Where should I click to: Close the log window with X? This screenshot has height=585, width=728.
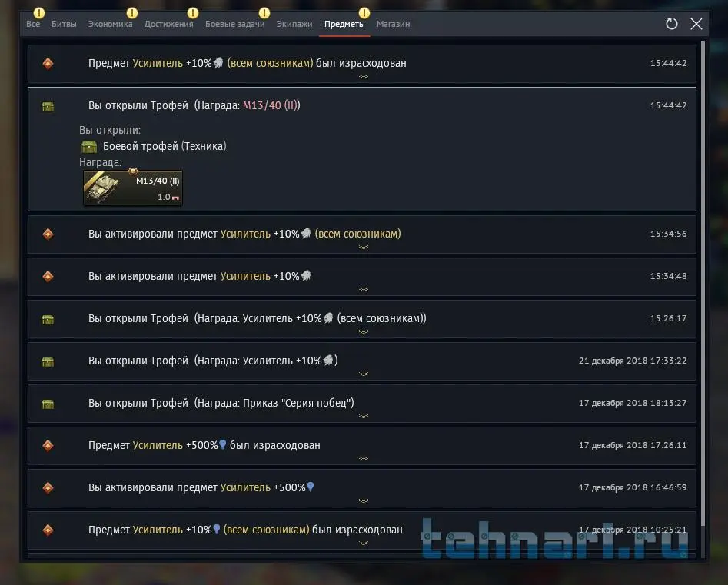696,24
